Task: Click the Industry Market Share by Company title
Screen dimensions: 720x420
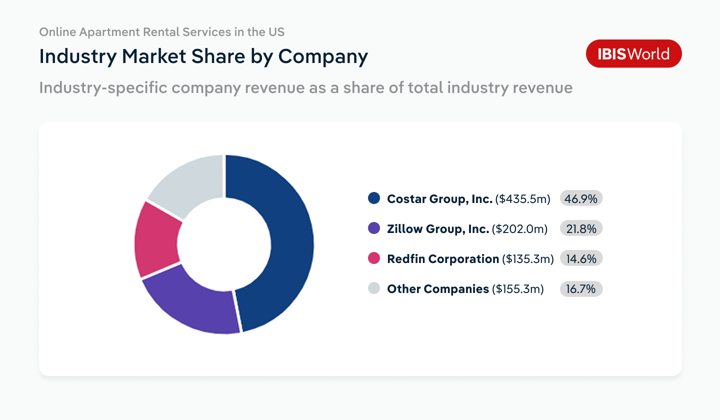Action: point(203,55)
